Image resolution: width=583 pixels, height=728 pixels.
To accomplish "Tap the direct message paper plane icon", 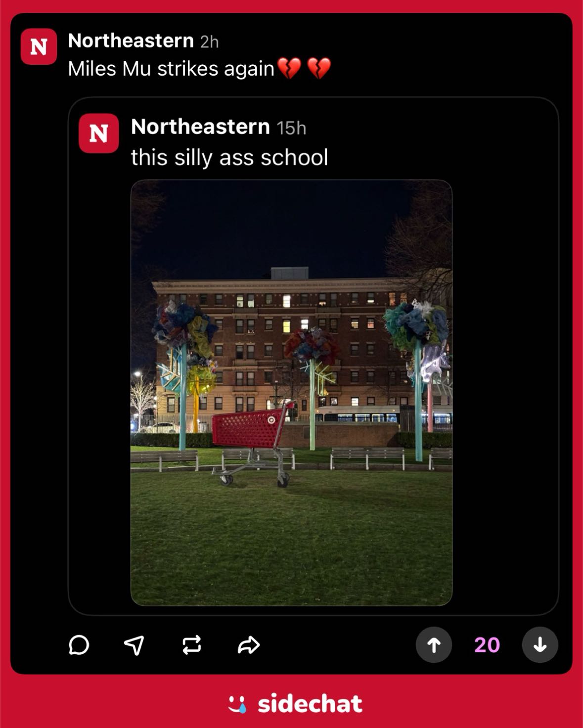I will tap(134, 645).
